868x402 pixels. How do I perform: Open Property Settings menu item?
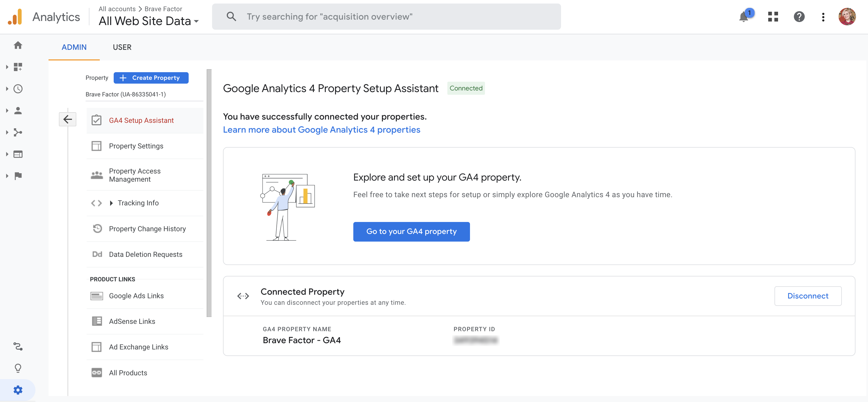click(x=145, y=146)
